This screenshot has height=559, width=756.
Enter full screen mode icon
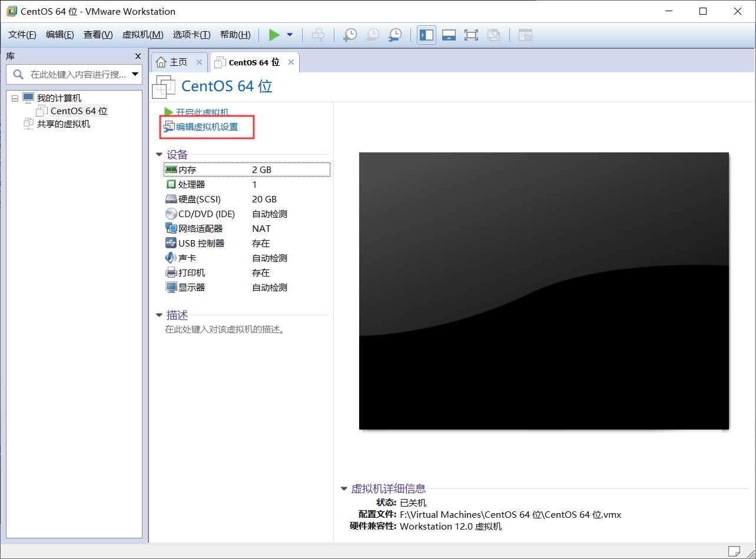(x=471, y=35)
